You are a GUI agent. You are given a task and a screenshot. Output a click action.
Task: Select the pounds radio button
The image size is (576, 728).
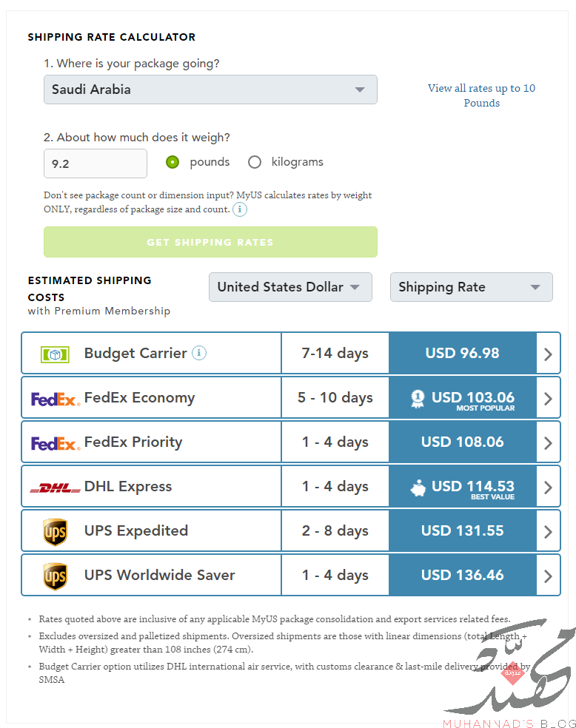point(173,162)
